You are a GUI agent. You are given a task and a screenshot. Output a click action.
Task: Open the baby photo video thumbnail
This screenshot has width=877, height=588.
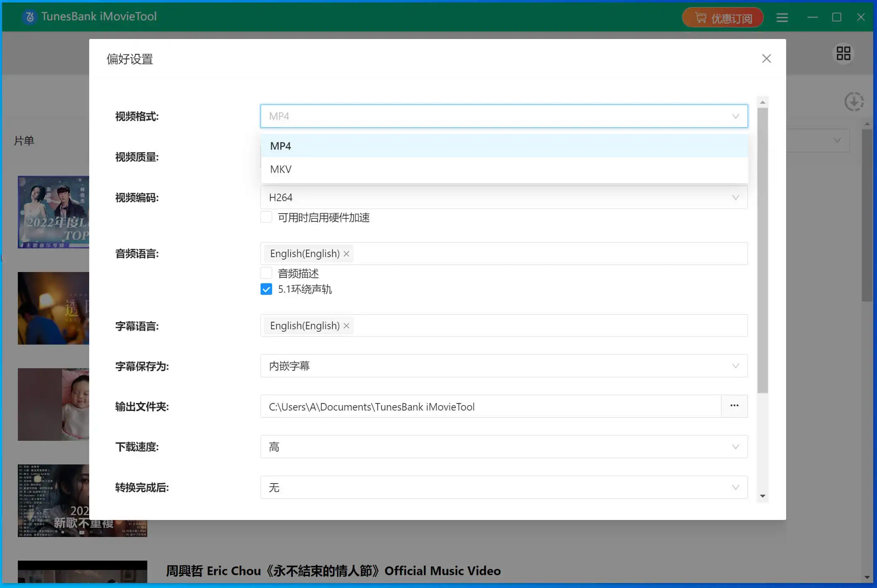[x=53, y=404]
